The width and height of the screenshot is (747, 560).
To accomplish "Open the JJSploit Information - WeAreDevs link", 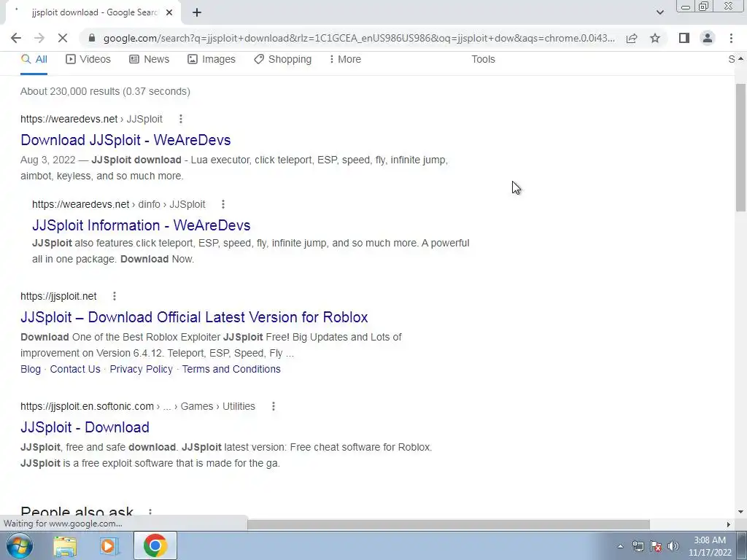I will (x=141, y=225).
